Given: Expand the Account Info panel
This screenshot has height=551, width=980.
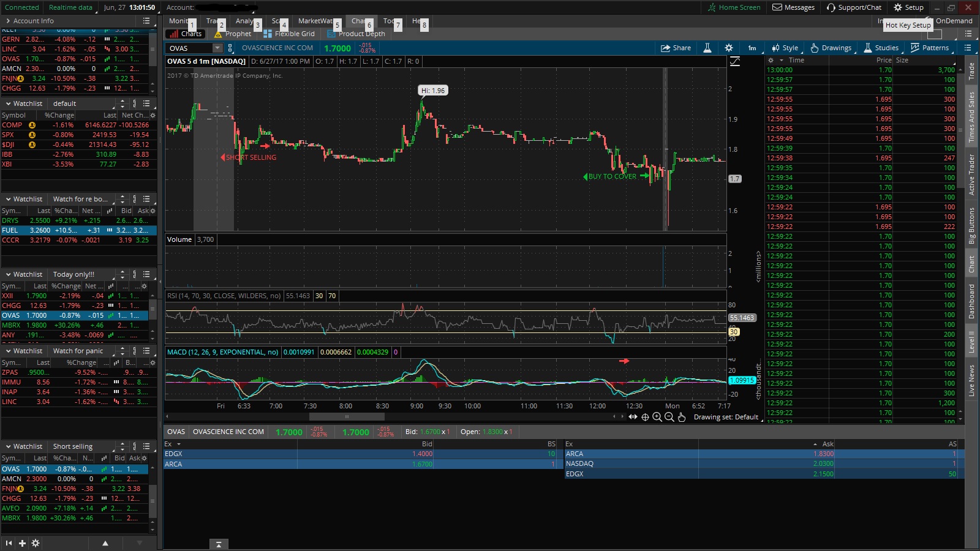Looking at the screenshot, I should (x=8, y=21).
